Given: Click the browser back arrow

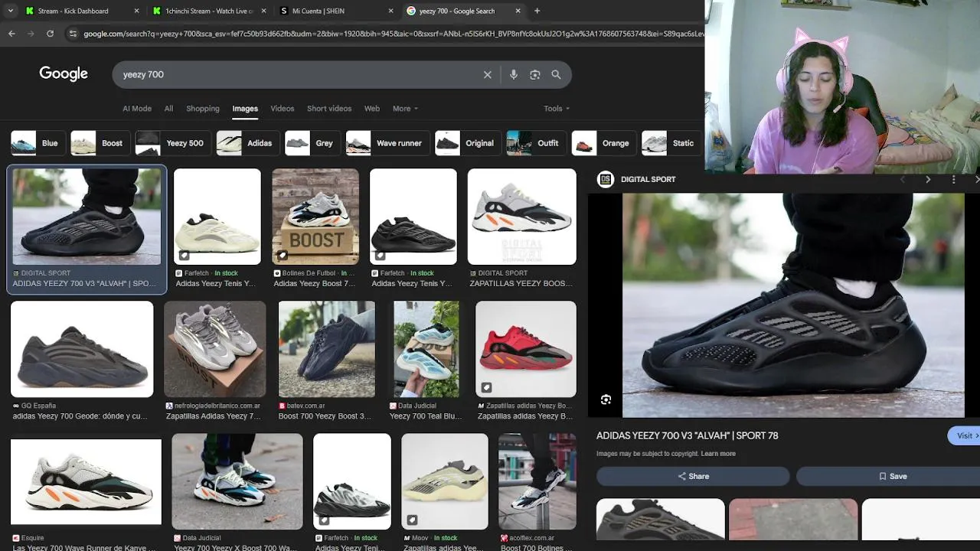Looking at the screenshot, I should point(11,34).
